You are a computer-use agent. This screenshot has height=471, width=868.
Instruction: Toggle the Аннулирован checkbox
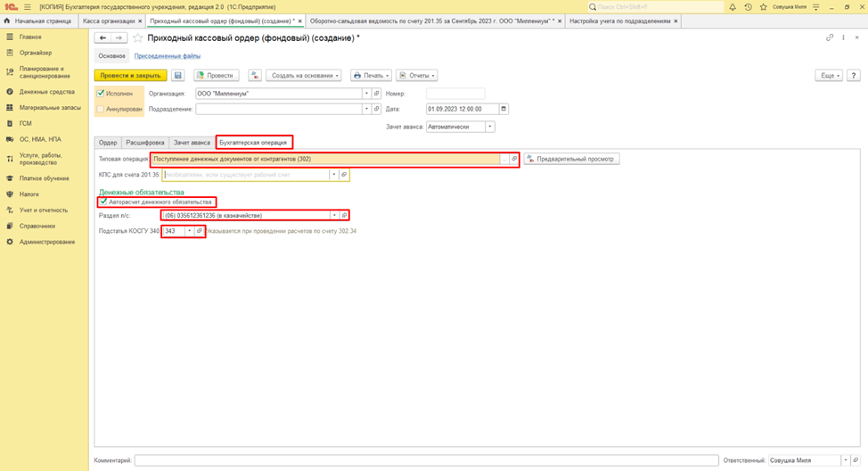[x=101, y=109]
